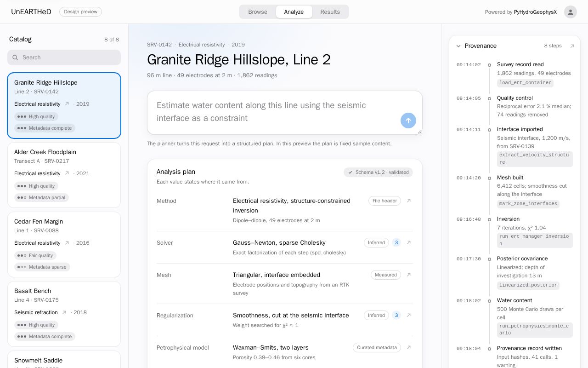Submit the request with the arrow button
Viewport: 588px width, 368px height.
(x=408, y=121)
